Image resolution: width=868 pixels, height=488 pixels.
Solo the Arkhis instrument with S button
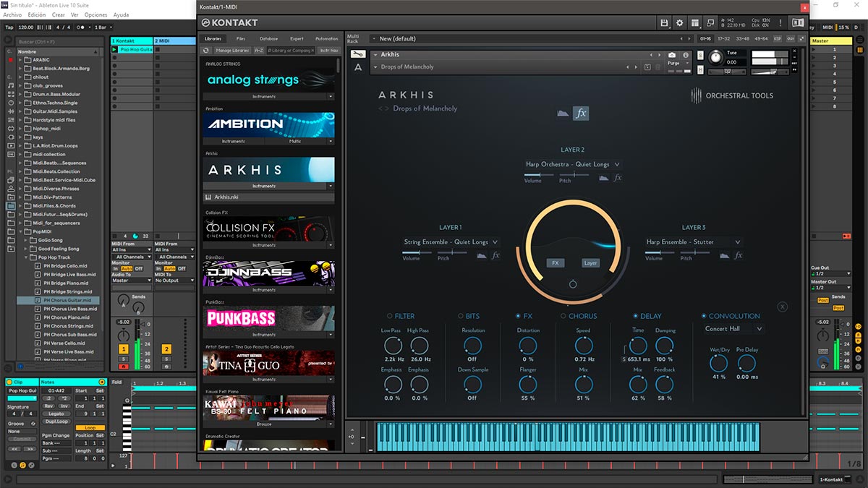click(x=701, y=55)
